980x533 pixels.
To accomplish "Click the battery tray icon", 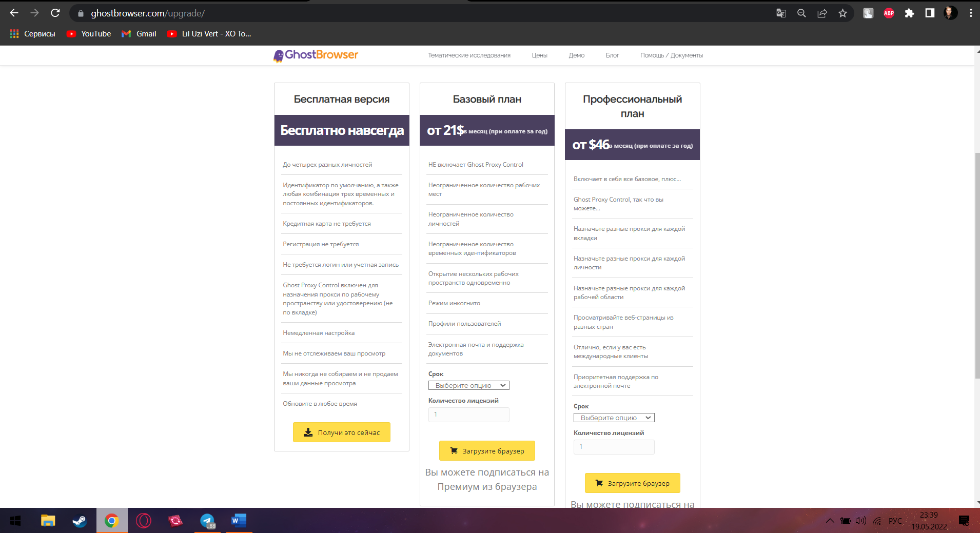I will click(x=846, y=521).
